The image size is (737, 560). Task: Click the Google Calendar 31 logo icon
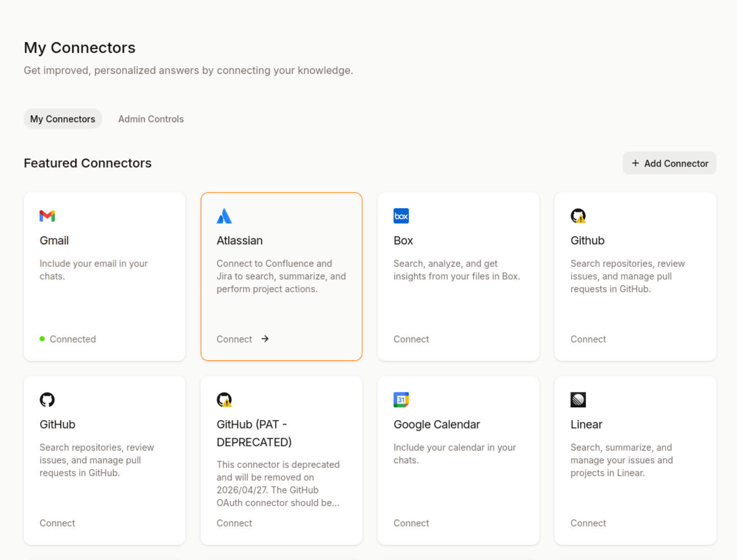click(x=401, y=400)
